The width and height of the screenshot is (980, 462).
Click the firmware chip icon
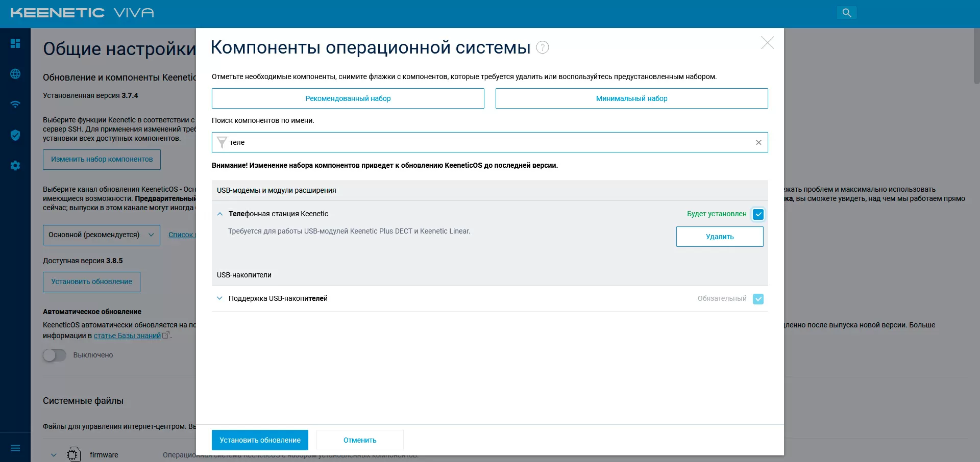pyautogui.click(x=73, y=454)
